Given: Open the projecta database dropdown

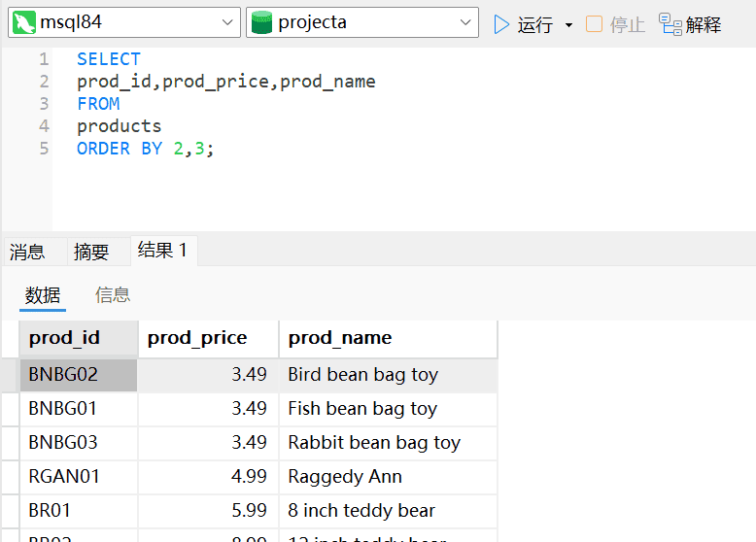Looking at the screenshot, I should (466, 22).
